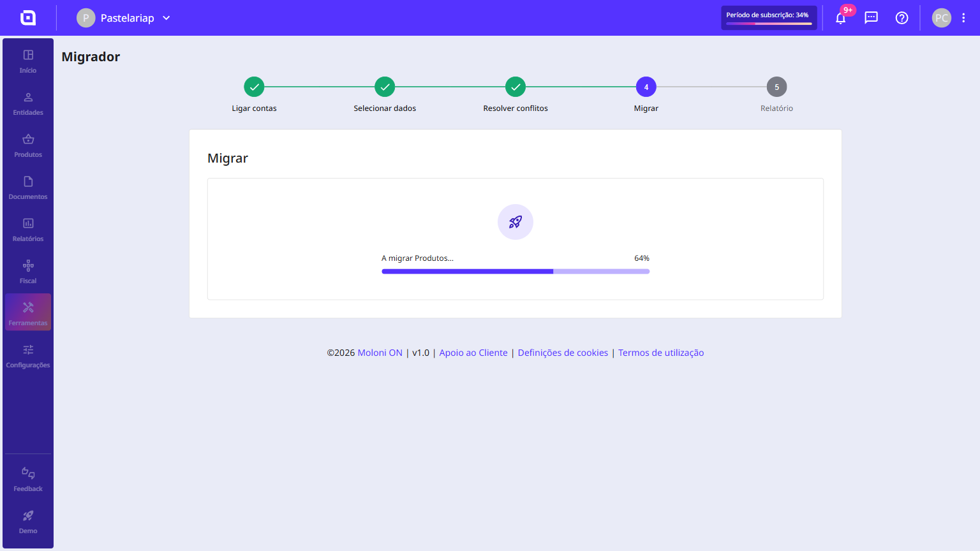
Task: Click the 64% progress value
Action: pos(642,258)
